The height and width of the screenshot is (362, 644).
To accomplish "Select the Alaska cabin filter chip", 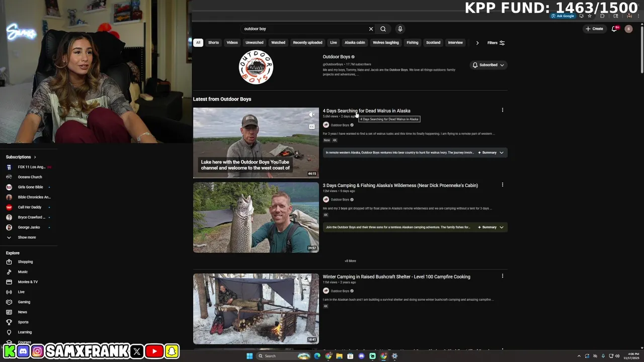I will pos(355,43).
